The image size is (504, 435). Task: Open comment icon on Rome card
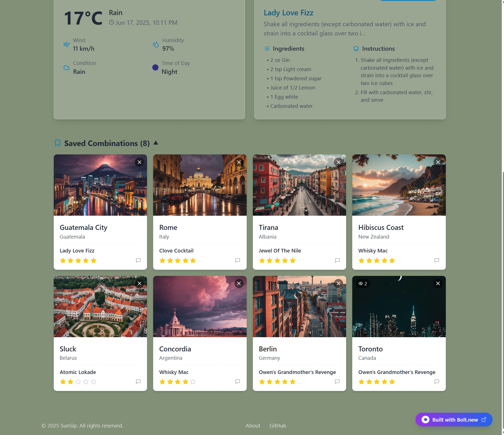[238, 260]
